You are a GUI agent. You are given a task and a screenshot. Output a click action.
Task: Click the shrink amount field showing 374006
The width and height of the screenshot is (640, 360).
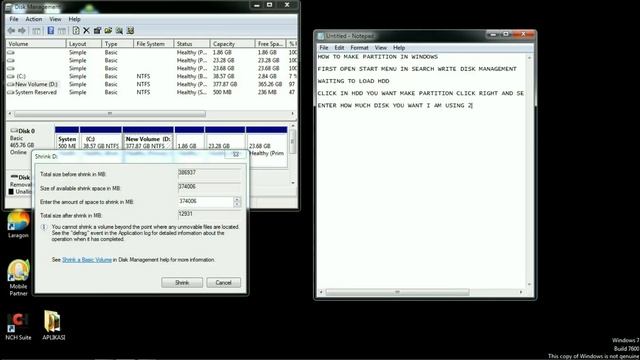pyautogui.click(x=205, y=202)
